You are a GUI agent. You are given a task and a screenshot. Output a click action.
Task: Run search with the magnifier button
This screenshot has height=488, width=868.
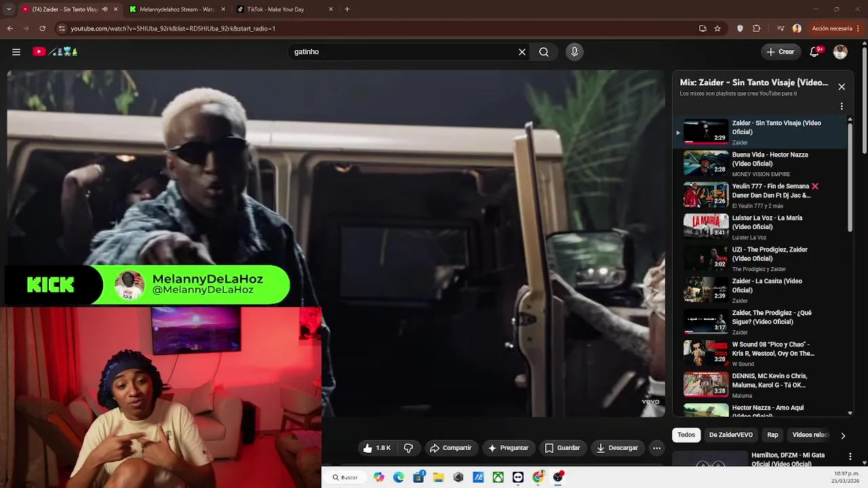tap(544, 52)
